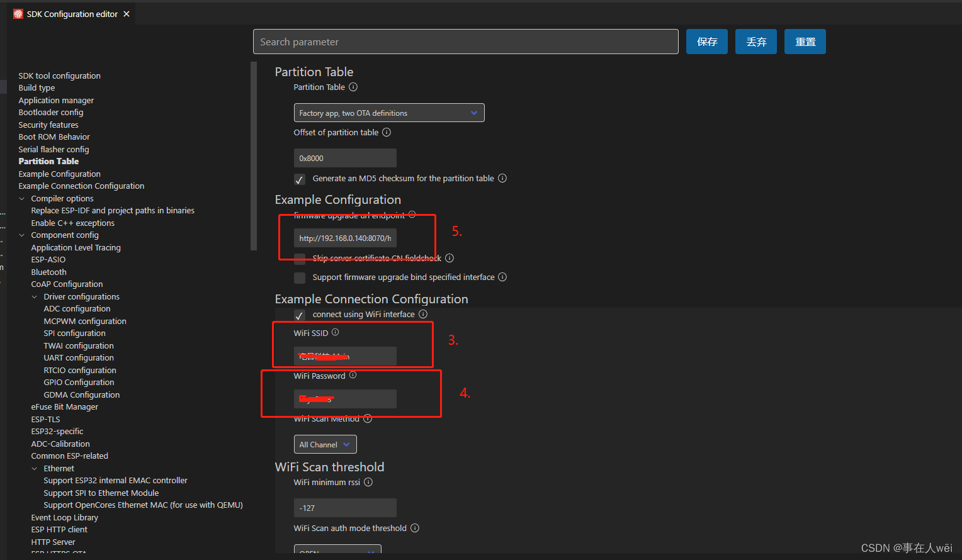The width and height of the screenshot is (962, 560).
Task: Show info for WiFi Scan auth mode threshold
Action: click(x=415, y=528)
